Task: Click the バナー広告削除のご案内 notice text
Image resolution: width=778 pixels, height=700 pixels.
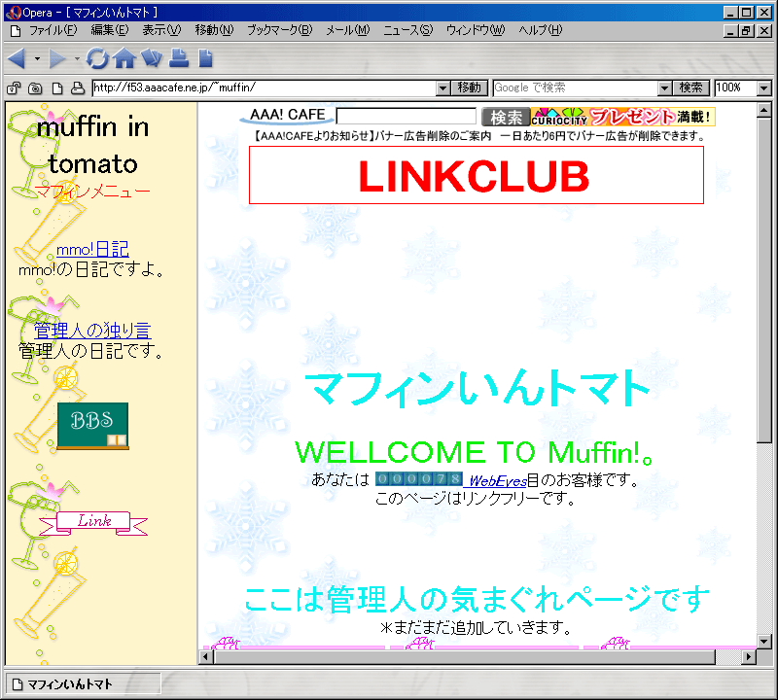Action: [x=433, y=136]
